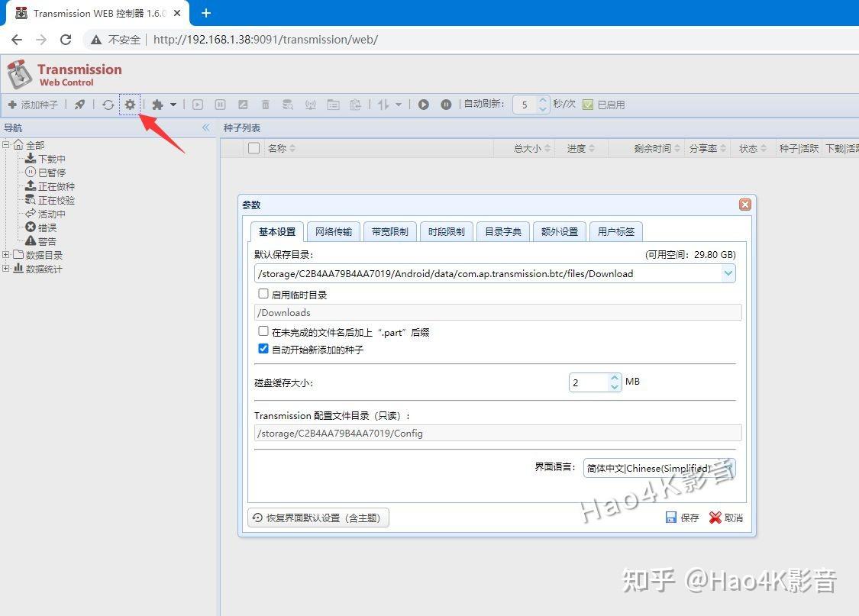The height and width of the screenshot is (616, 859).
Task: Switch to 基本设置 tab
Action: click(x=276, y=231)
